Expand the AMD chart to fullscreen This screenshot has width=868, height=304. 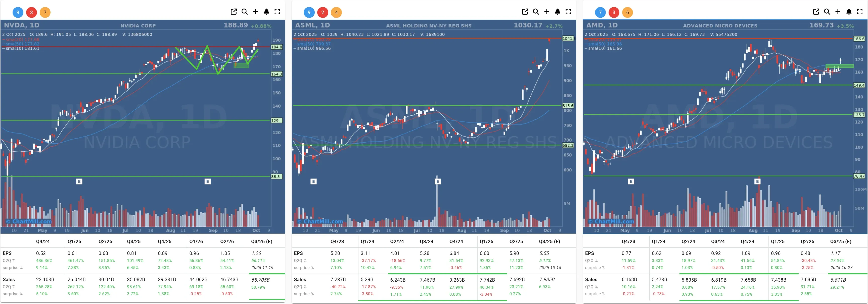859,12
